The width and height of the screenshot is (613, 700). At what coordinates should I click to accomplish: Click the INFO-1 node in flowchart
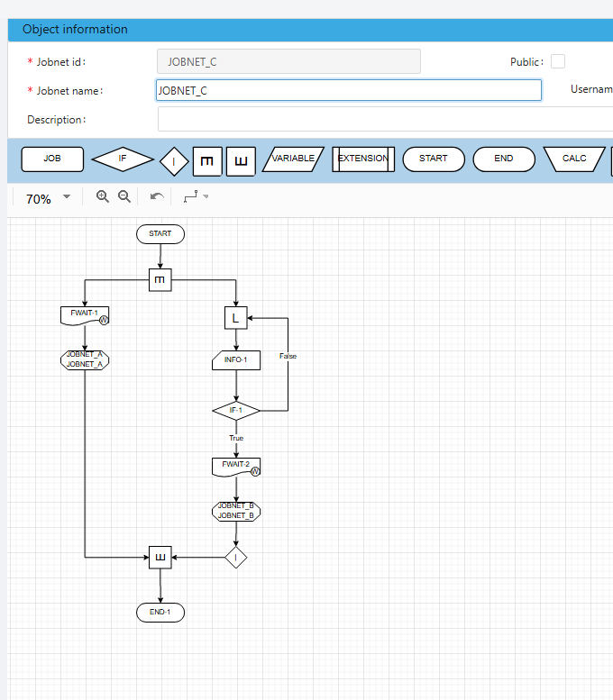pos(236,361)
